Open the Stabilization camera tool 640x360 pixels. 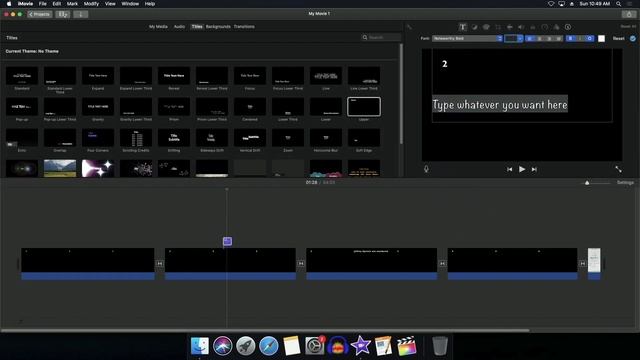point(509,27)
